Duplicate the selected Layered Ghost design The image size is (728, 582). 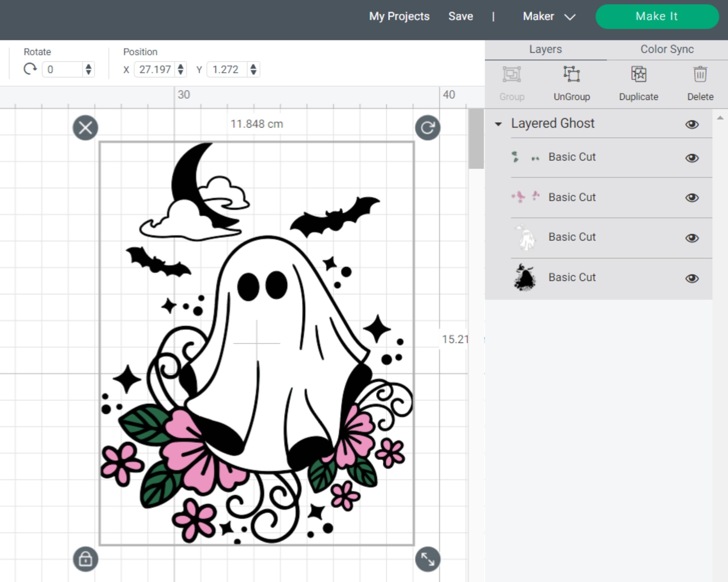click(x=638, y=74)
